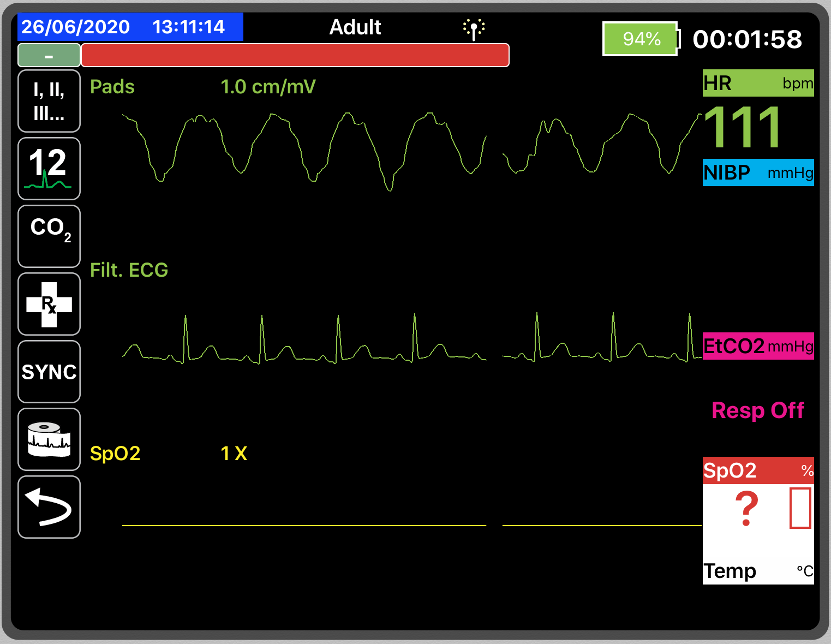Tap the SpO2 question mark reading

click(747, 508)
